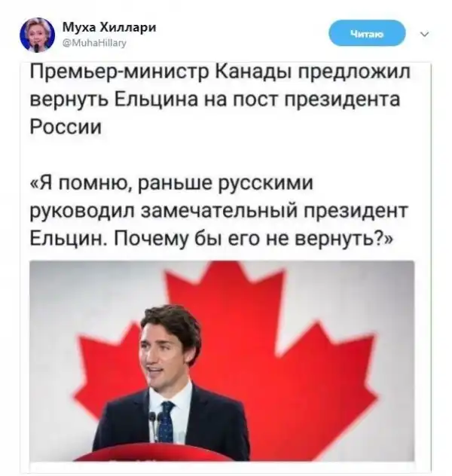Screen dimensions: 452x476
Task: Click quote line '«Я помню, раньше русскими'
Action: tap(171, 183)
